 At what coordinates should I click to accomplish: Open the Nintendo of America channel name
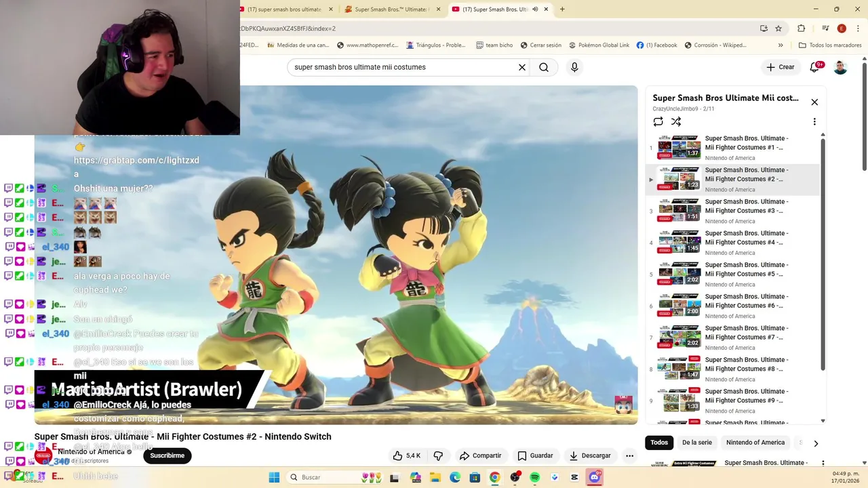(x=91, y=451)
